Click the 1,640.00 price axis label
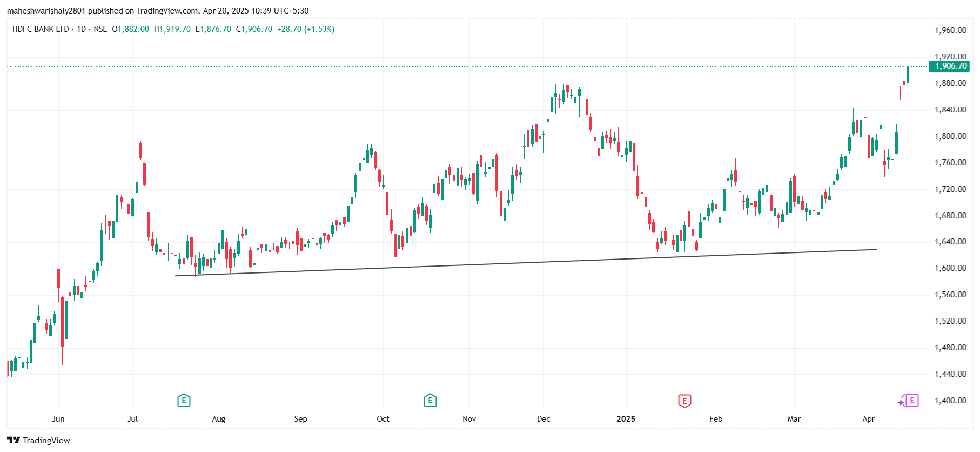 coord(950,242)
